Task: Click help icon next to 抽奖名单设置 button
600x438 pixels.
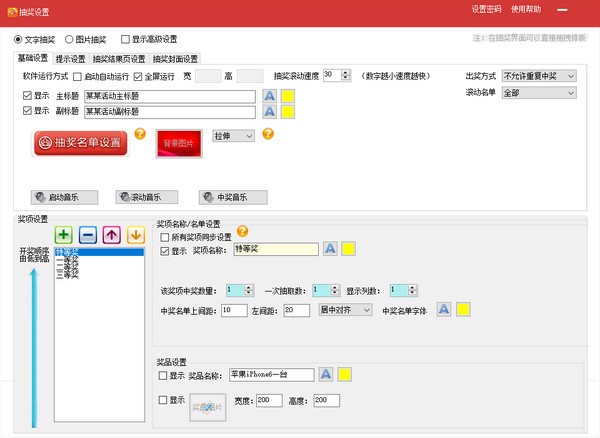Action: (140, 133)
